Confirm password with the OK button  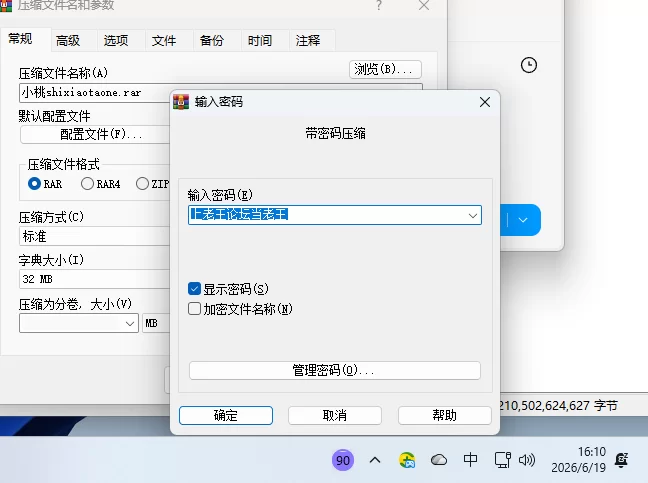226,415
